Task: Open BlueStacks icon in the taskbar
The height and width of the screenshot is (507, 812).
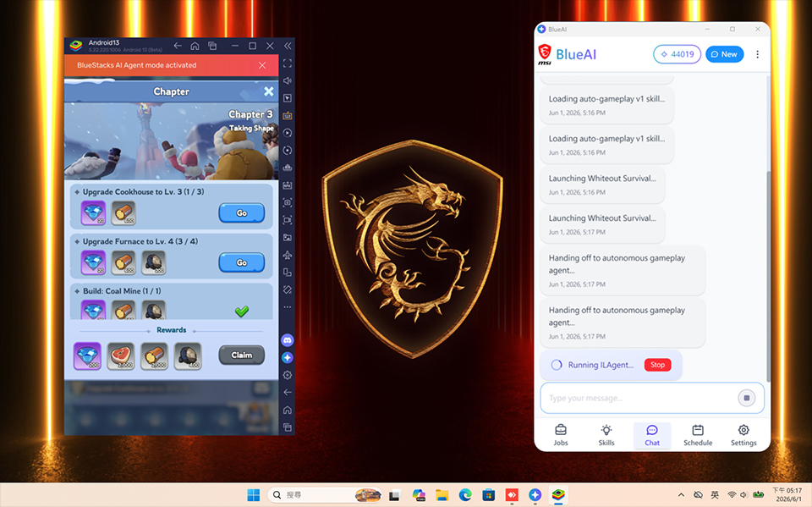Action: click(558, 495)
